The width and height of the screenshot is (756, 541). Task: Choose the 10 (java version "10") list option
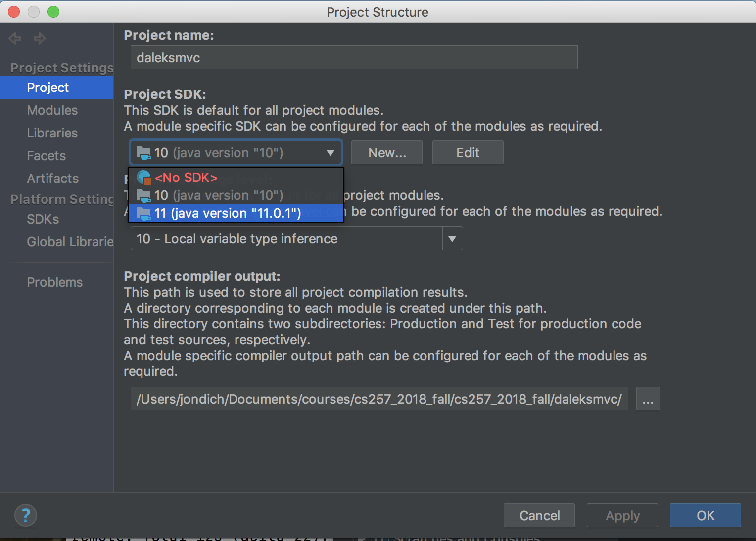(x=219, y=195)
